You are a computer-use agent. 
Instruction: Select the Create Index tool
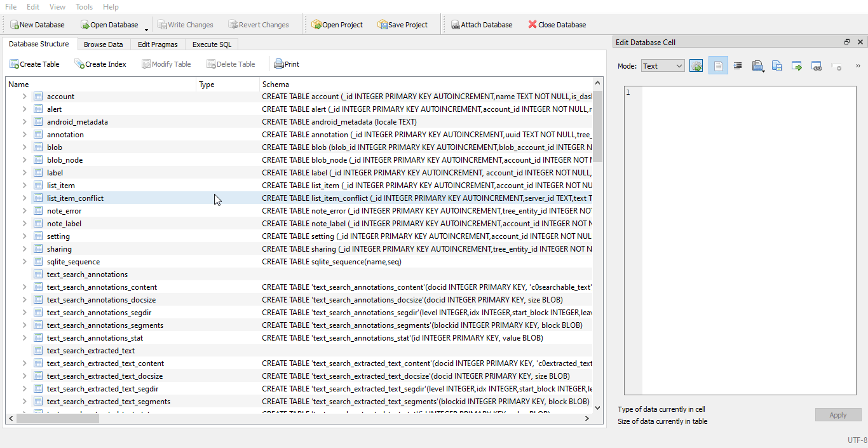(x=100, y=64)
